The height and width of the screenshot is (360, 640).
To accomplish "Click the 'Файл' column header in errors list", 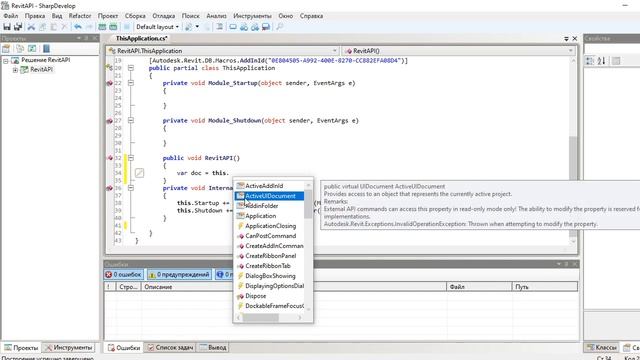I will click(479, 287).
